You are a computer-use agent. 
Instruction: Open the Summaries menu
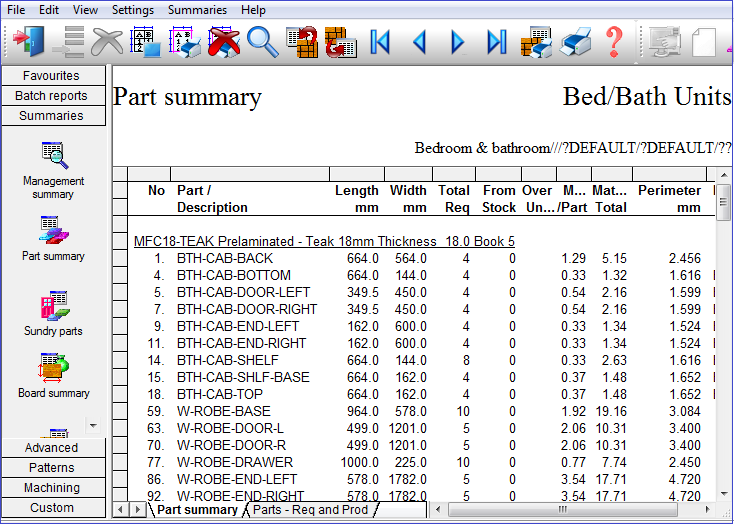point(197,9)
